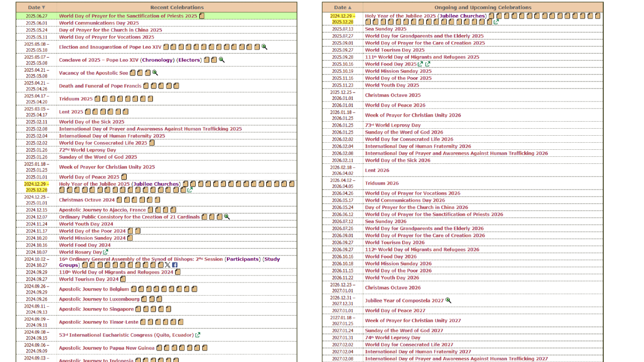Click magnifier icon beside Jubilee Year of Compostela 2027
This screenshot has height=362, width=644.
click(448, 301)
